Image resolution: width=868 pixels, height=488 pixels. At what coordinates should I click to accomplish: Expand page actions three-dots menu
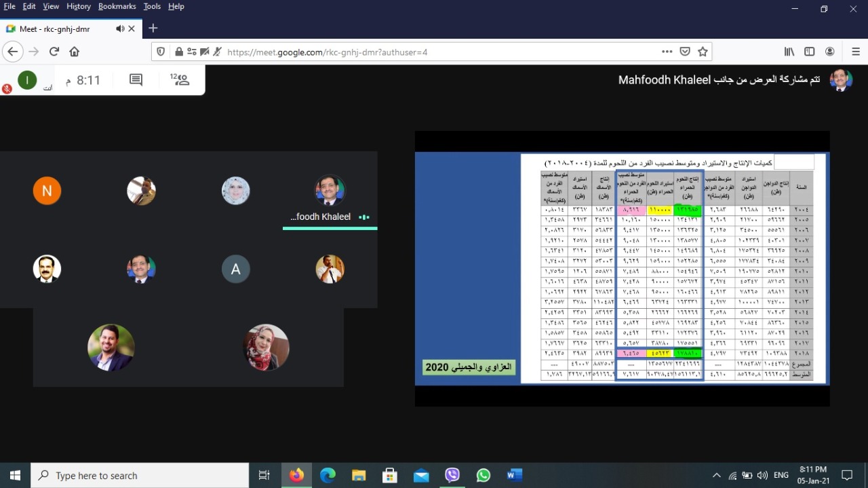[x=667, y=52]
